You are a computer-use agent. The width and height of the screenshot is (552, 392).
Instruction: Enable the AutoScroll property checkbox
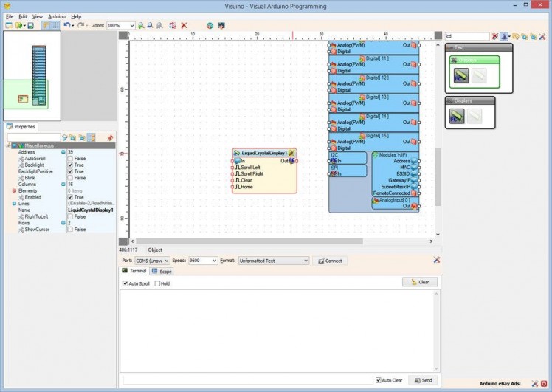coord(70,158)
